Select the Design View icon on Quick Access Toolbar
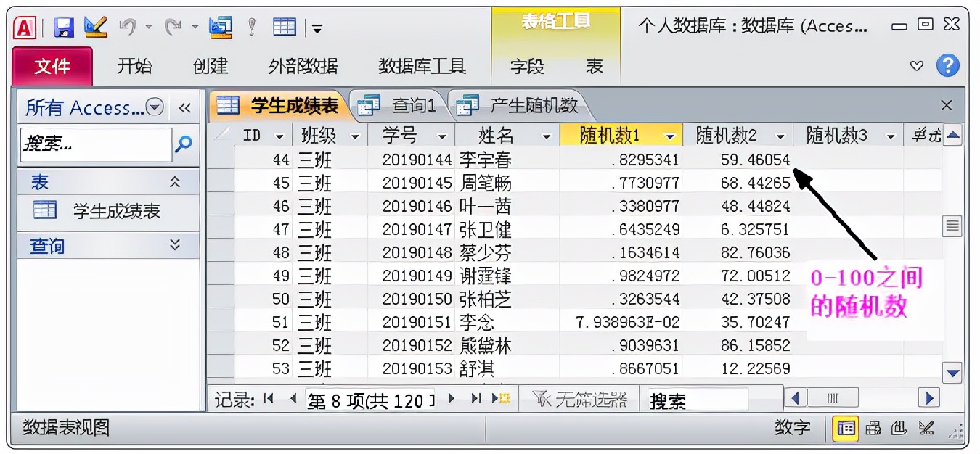 pos(94,27)
